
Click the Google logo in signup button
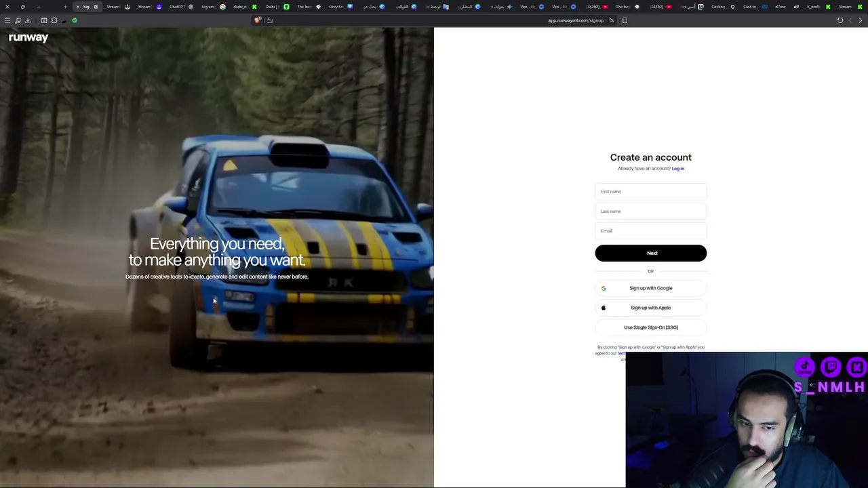pos(604,288)
